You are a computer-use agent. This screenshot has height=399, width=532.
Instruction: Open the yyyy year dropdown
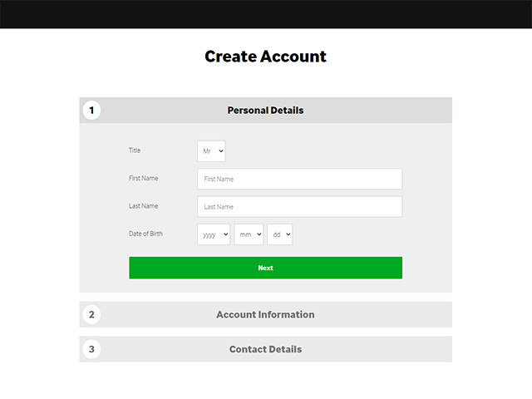click(x=214, y=234)
